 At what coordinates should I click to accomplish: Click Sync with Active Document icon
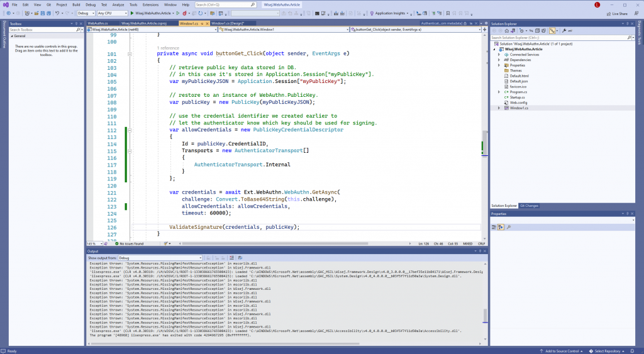click(531, 30)
